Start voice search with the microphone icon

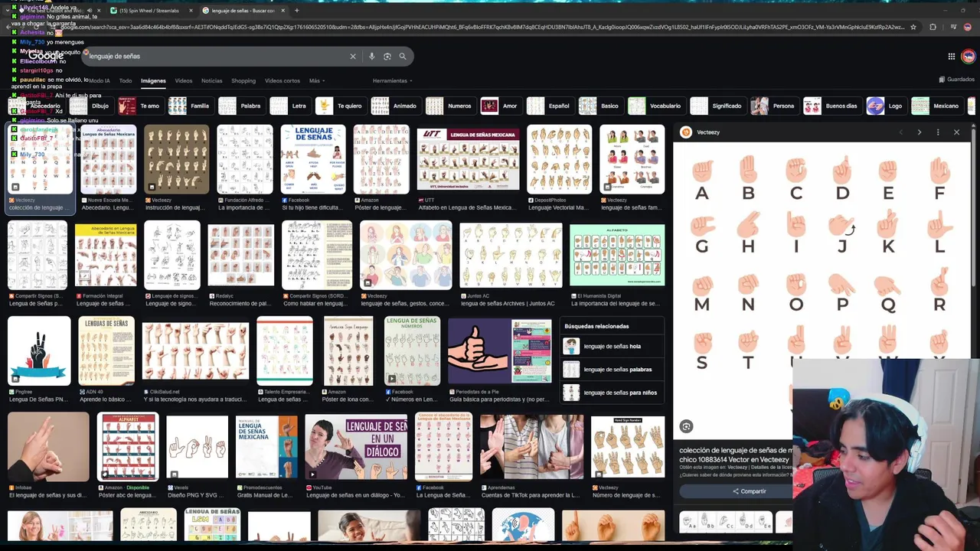pos(372,56)
